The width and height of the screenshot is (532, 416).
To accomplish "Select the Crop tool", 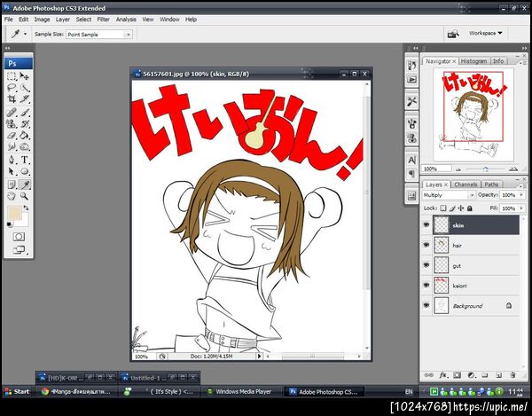I will click(x=12, y=99).
